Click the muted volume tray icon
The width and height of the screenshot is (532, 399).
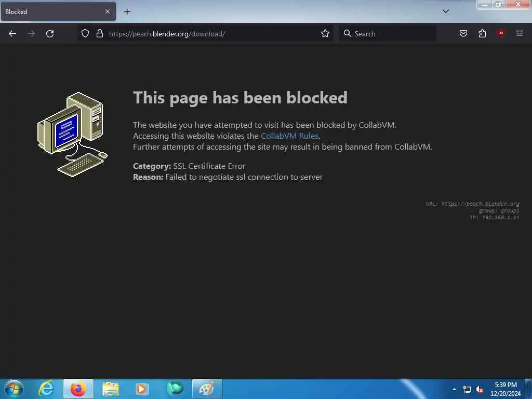480,390
